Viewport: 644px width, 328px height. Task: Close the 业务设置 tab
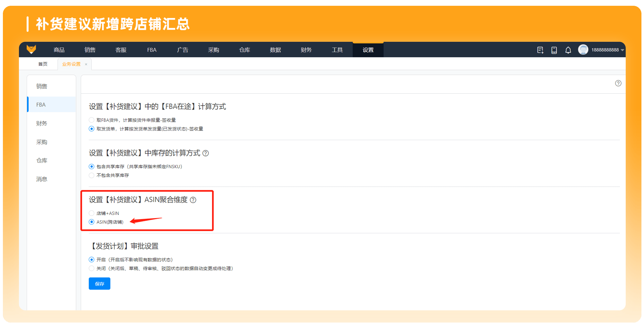click(86, 64)
